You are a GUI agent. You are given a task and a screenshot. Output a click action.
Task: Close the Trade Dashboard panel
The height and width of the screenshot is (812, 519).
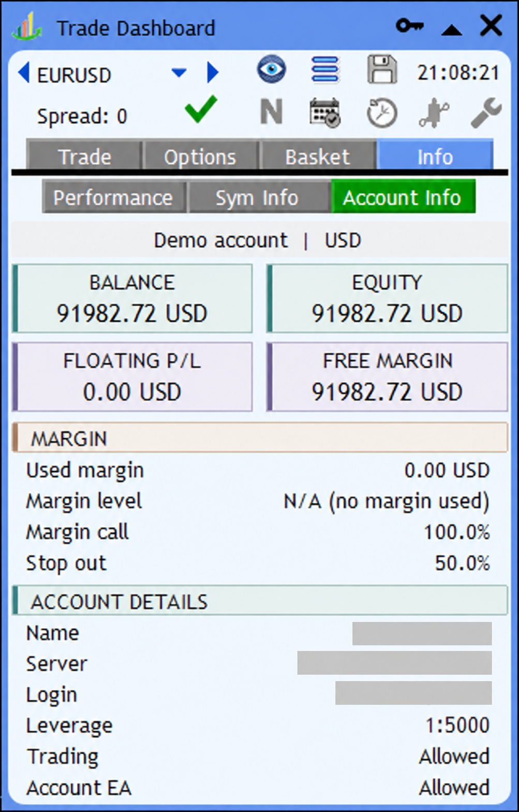[491, 26]
